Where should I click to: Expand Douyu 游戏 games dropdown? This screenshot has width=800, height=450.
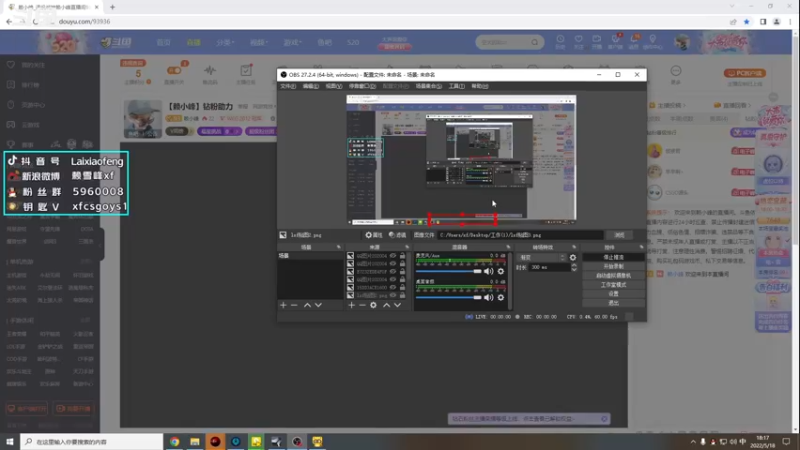pos(292,42)
